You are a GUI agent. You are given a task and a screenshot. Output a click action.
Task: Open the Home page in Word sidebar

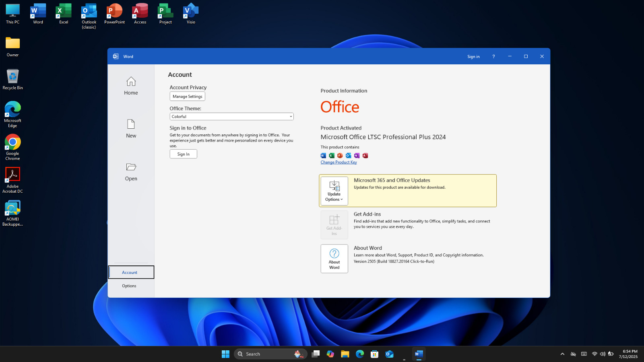click(131, 86)
